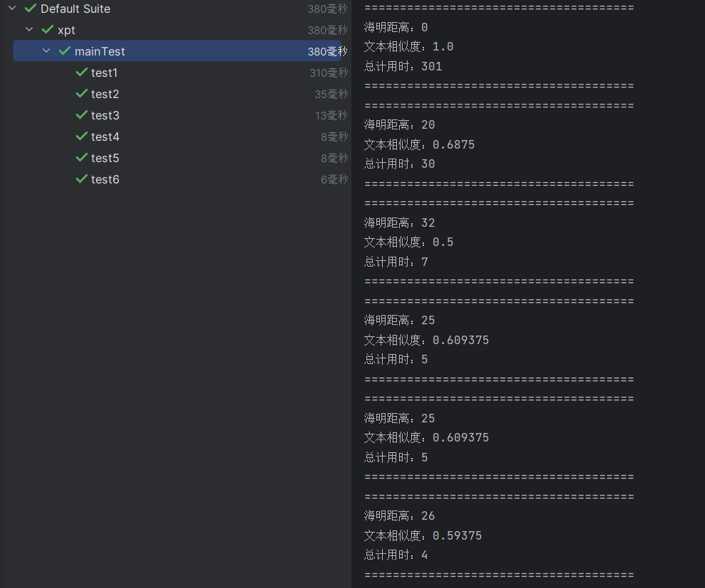The width and height of the screenshot is (705, 588).
Task: Collapse the Default Suite node
Action: pyautogui.click(x=12, y=8)
